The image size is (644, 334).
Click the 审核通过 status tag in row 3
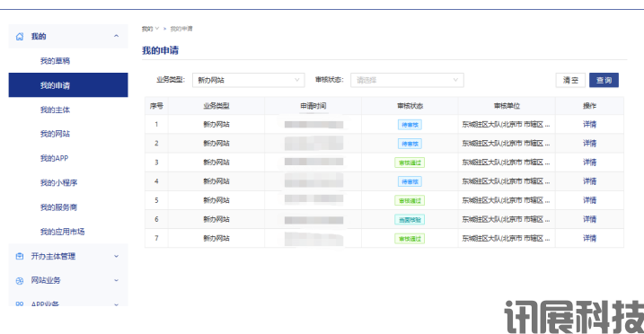click(410, 163)
